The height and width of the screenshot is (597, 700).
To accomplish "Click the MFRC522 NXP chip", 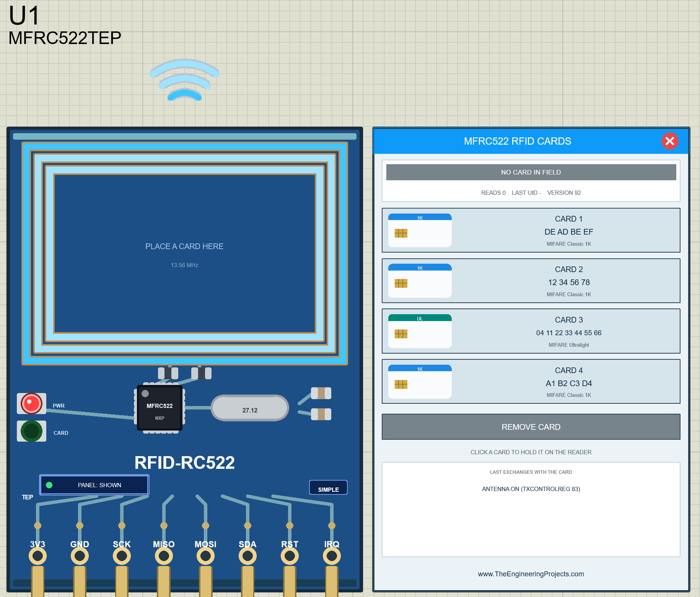I will [x=160, y=408].
